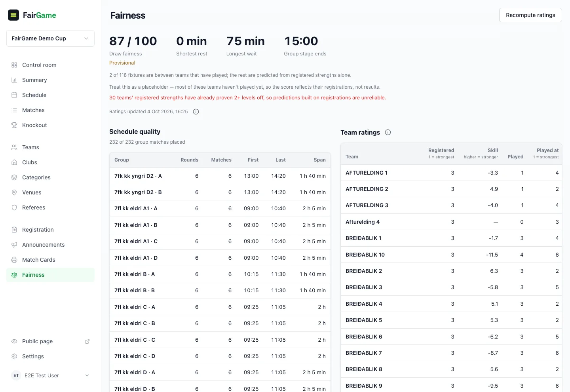Open the Public page link
The width and height of the screenshot is (570, 392).
click(x=50, y=341)
